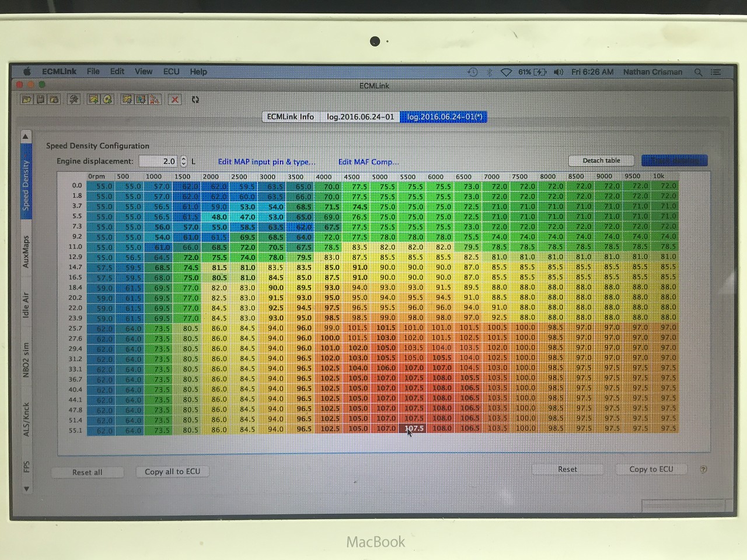Click the volume speaker icon

point(558,72)
